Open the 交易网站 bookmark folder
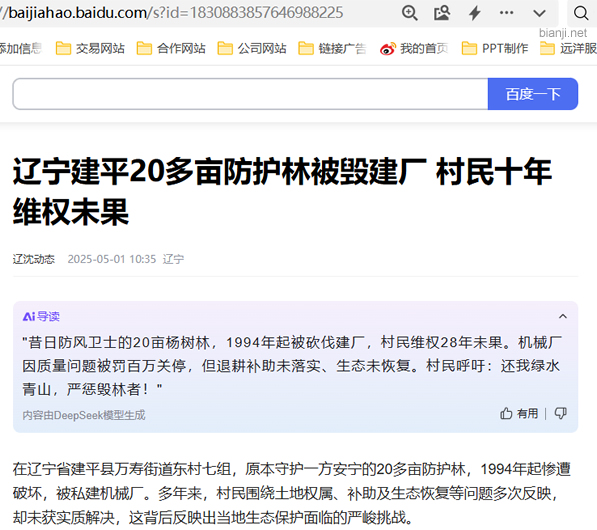The image size is (597, 530). 90,48
